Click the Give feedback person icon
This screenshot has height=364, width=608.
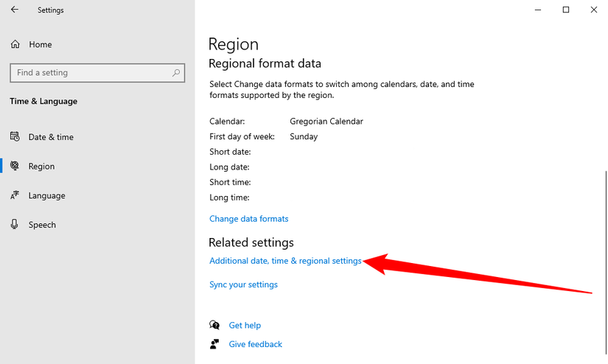(214, 344)
